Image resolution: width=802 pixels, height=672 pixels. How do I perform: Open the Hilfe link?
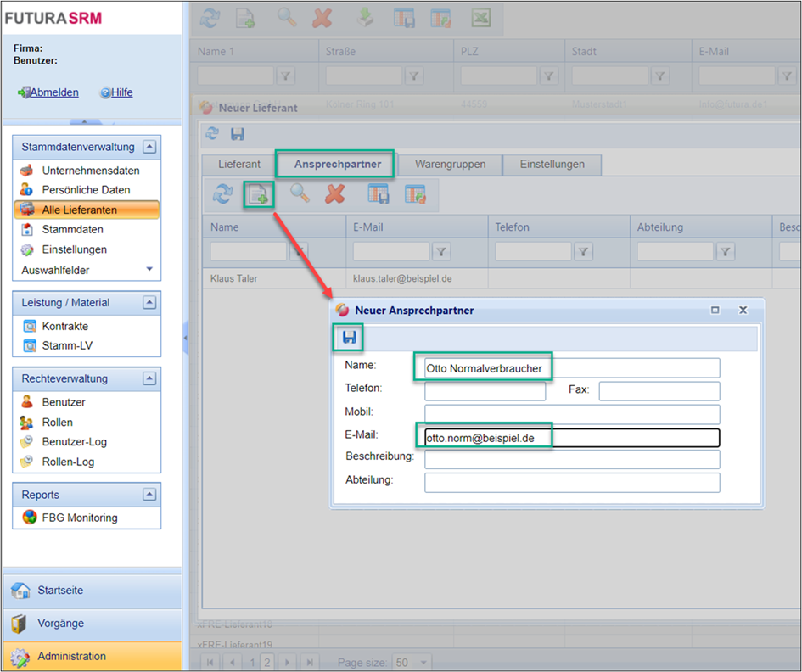point(121,92)
